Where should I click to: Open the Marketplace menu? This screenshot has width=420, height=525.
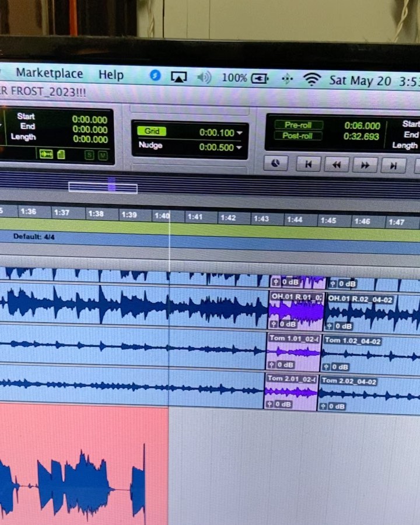(49, 73)
